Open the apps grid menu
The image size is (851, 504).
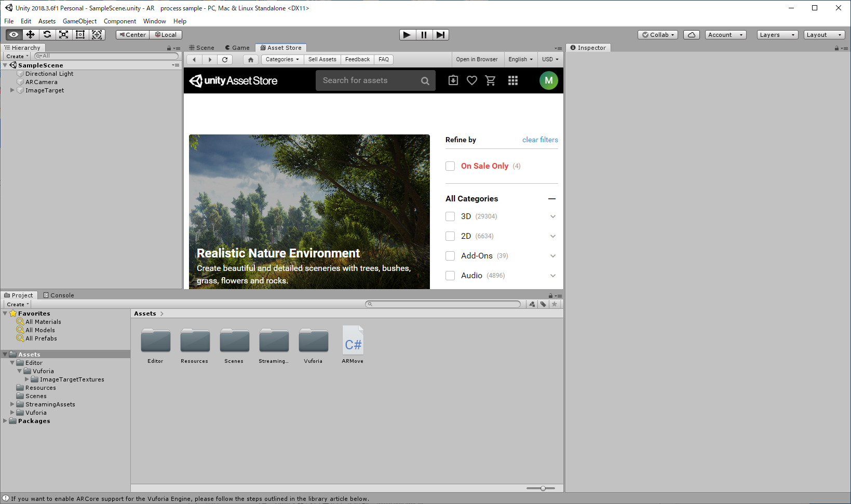click(513, 80)
